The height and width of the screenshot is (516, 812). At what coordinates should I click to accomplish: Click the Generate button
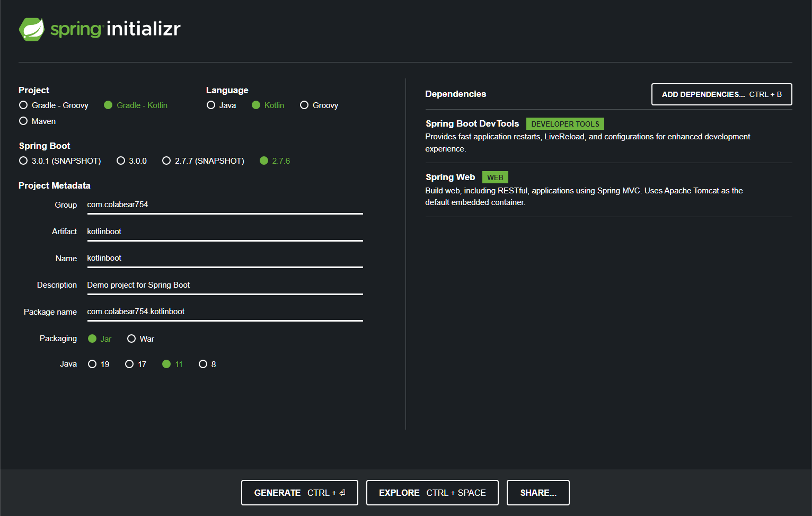coord(299,493)
